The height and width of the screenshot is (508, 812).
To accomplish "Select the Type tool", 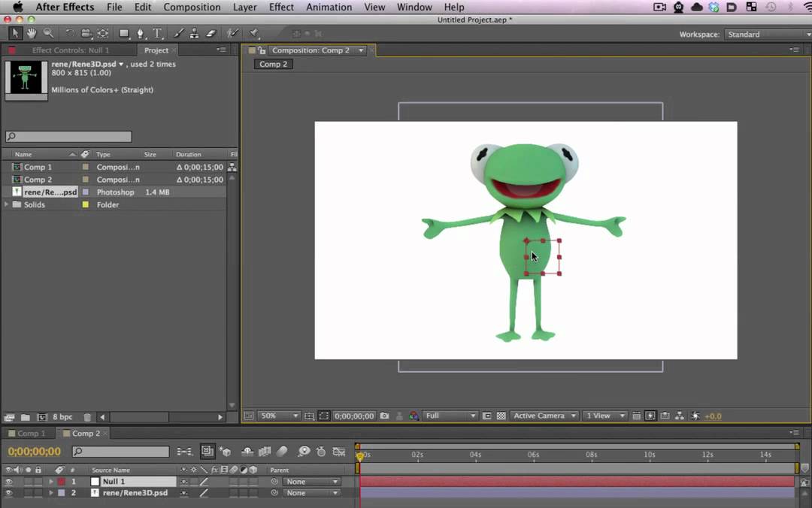I will (157, 34).
